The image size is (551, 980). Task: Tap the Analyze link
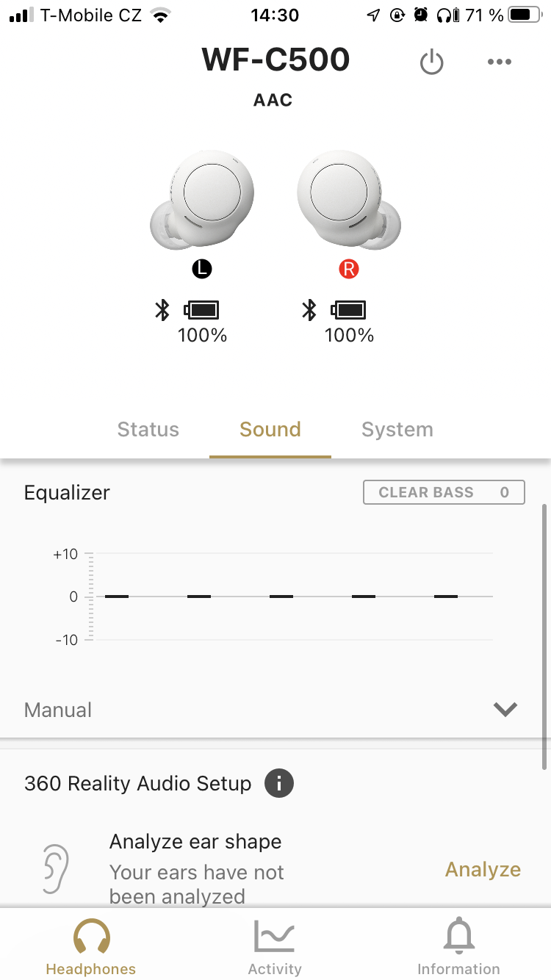[483, 870]
